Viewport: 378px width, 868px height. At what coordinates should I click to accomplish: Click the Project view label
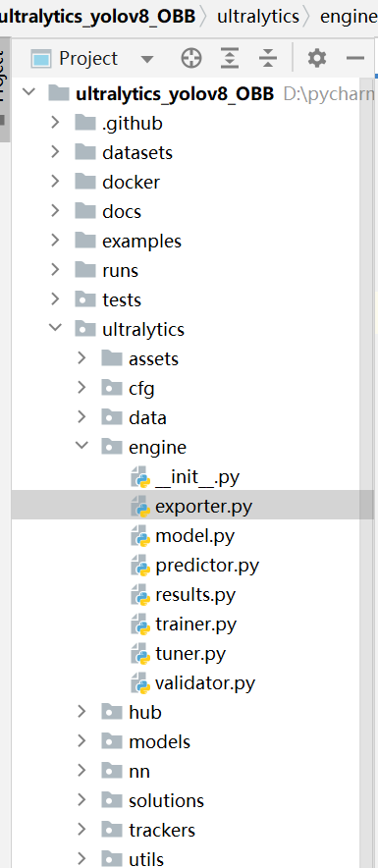pos(88,58)
